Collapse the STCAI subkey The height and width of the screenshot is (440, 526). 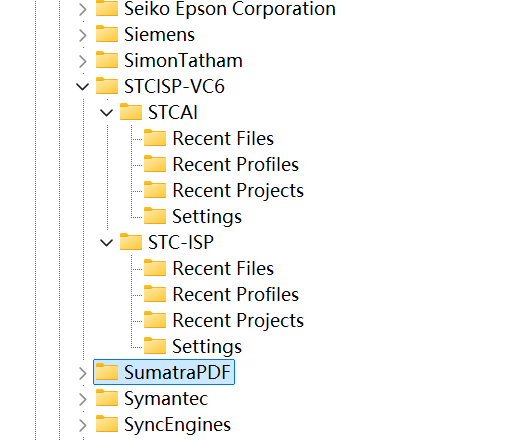[x=107, y=113]
